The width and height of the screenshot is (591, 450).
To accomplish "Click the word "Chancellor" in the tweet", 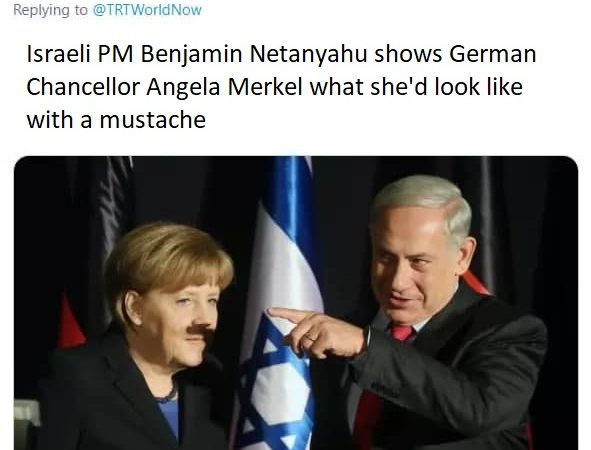I will tap(83, 87).
